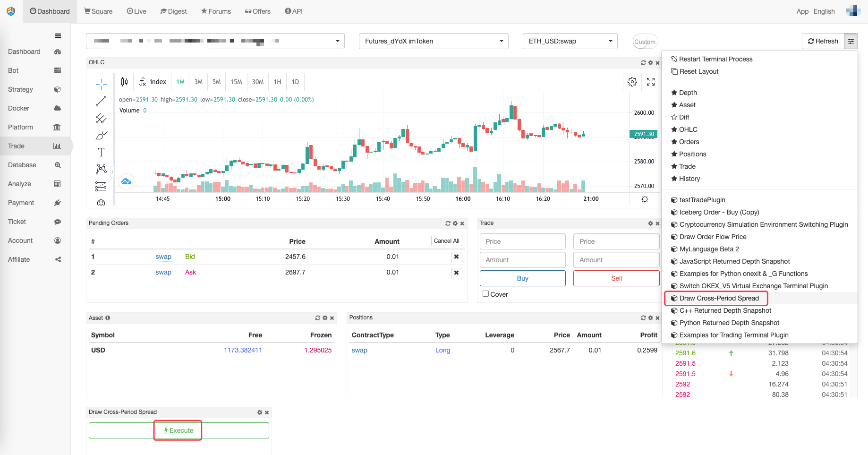Select Draw Cross-Period Spread plugin
The height and width of the screenshot is (455, 868).
(x=715, y=298)
